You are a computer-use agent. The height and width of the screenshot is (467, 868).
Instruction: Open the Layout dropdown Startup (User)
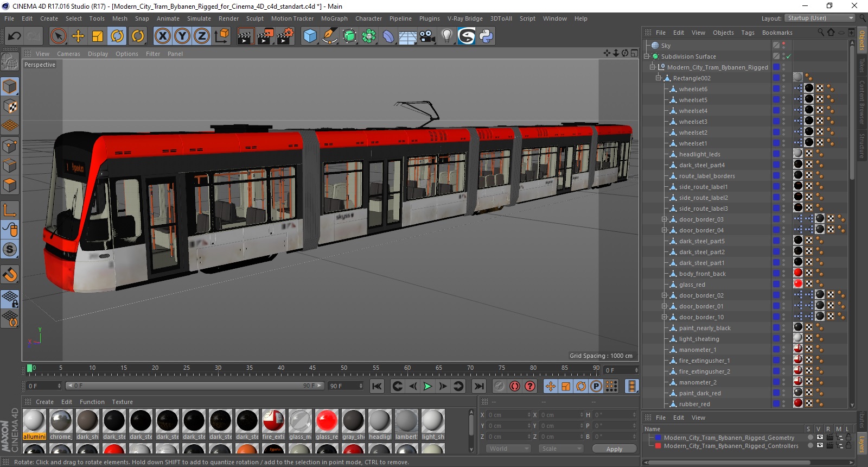coord(819,18)
